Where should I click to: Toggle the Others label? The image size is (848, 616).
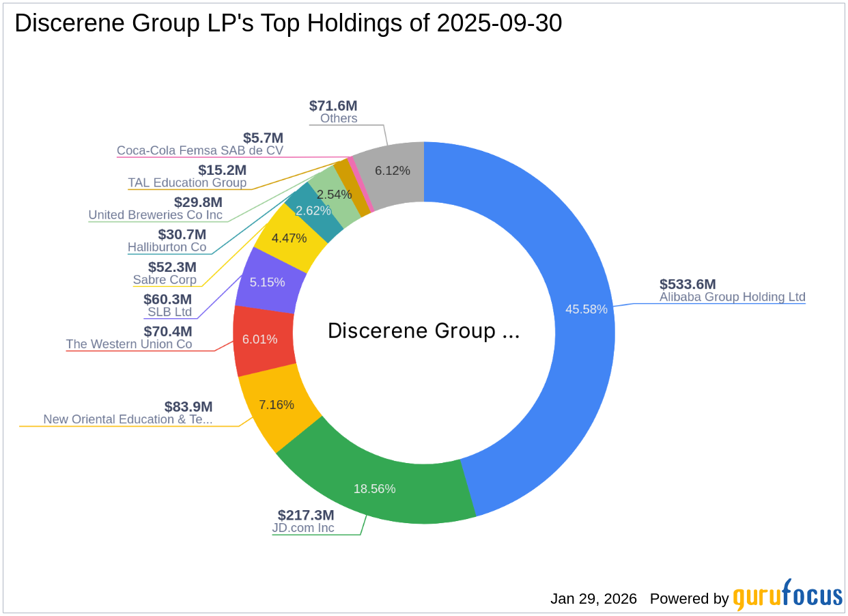[339, 118]
